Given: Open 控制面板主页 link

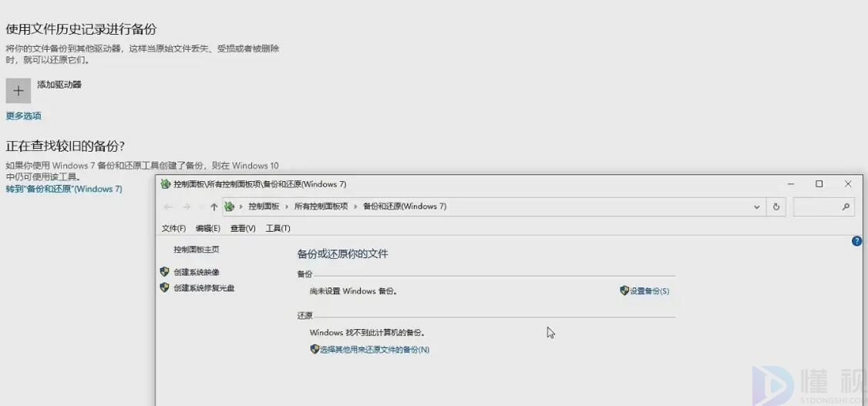Looking at the screenshot, I should pos(197,250).
